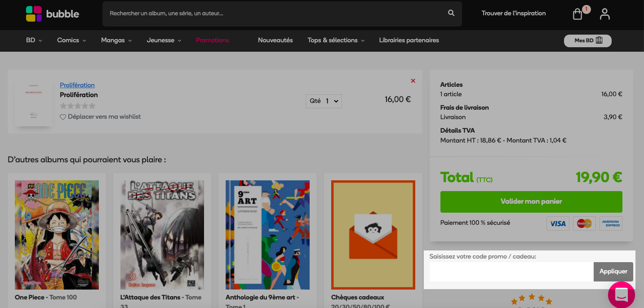This screenshot has width=644, height=308.
Task: Open the shopping cart icon
Action: [x=578, y=14]
